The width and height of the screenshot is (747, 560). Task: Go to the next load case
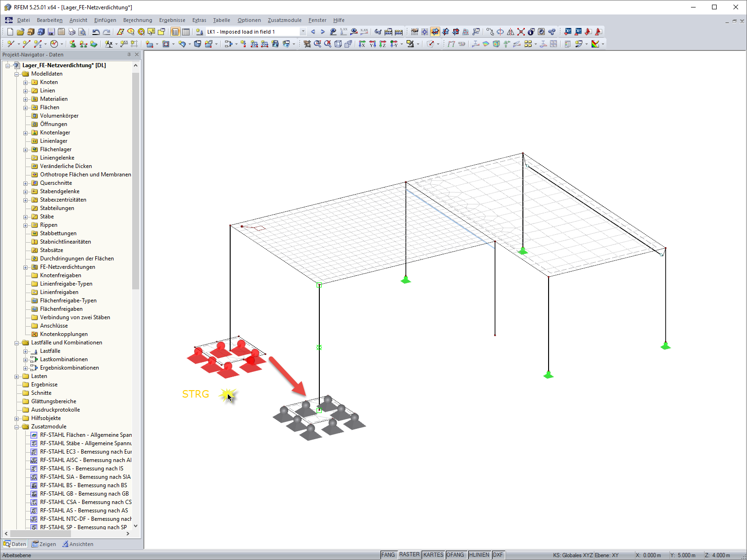coord(323,32)
